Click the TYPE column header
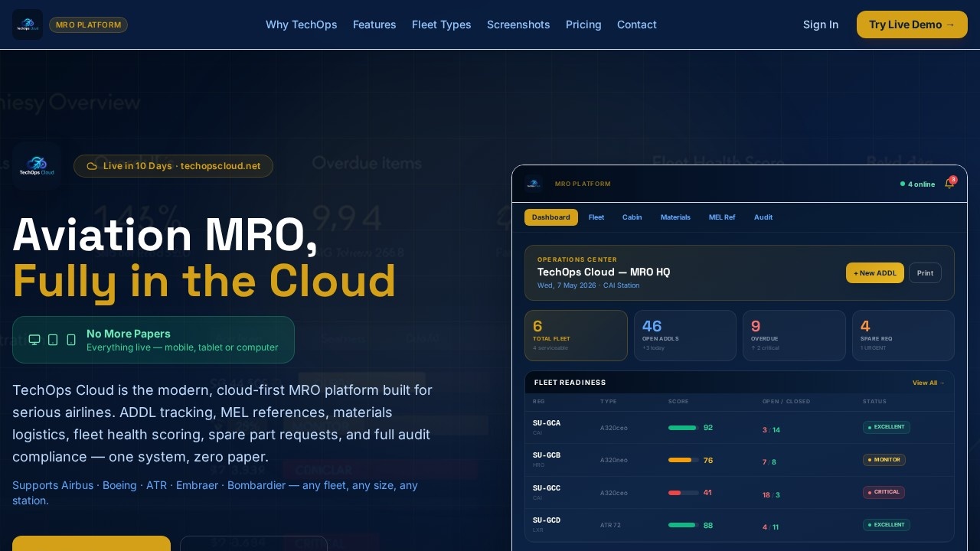Image resolution: width=980 pixels, height=551 pixels. [x=608, y=402]
